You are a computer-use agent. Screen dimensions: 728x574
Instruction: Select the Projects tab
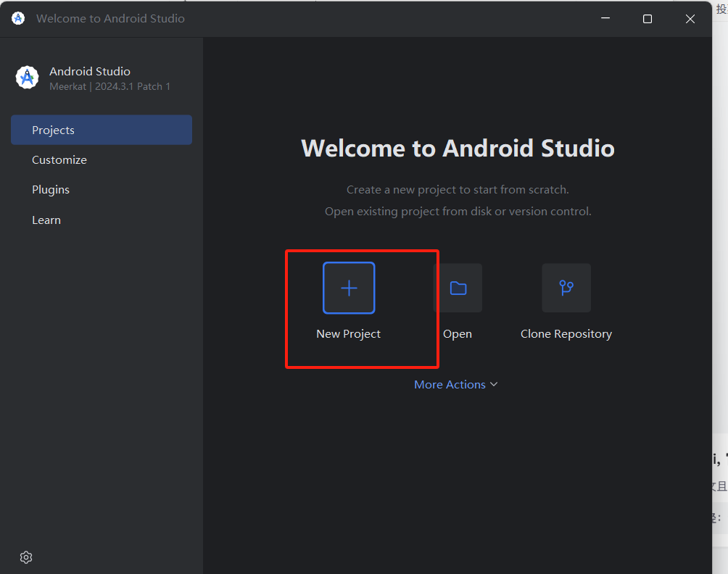102,130
